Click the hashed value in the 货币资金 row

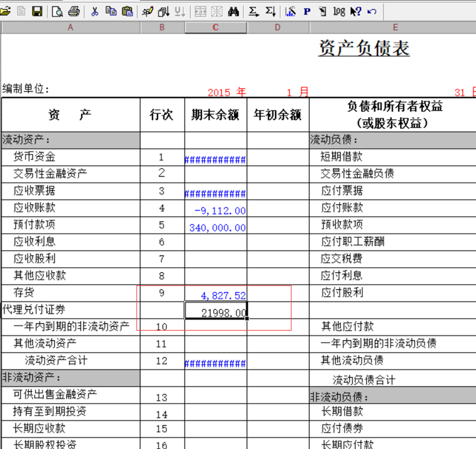coord(216,160)
